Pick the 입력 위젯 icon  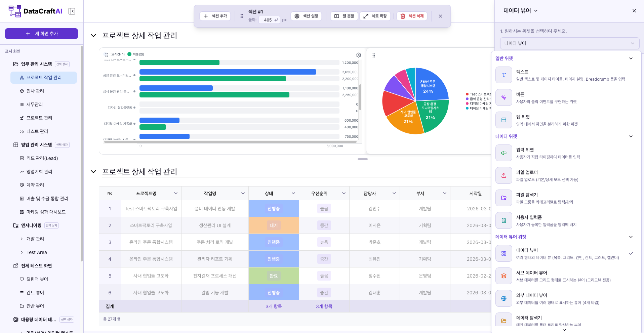coord(504,153)
